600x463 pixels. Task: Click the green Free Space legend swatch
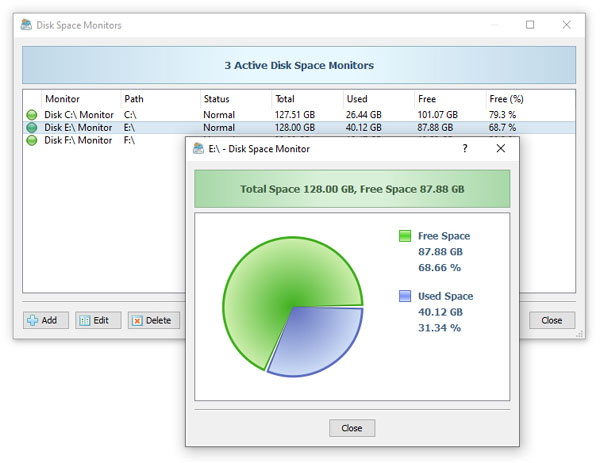(x=405, y=236)
